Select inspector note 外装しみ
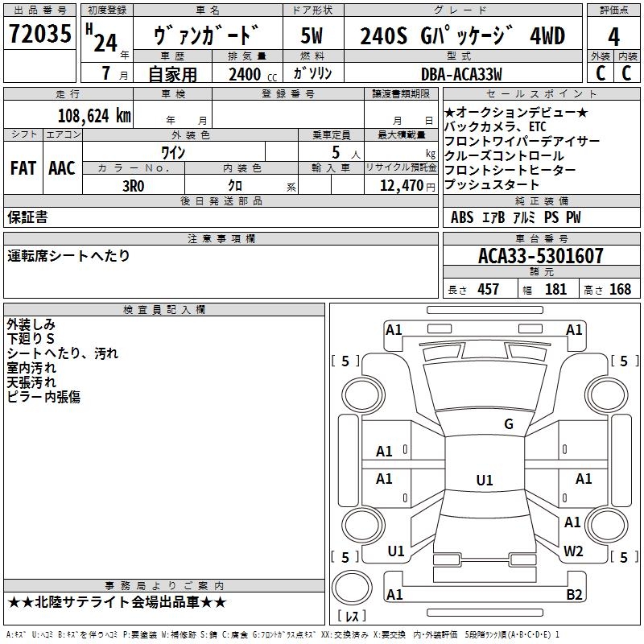Screen dimensions: 644x644 tap(31, 324)
